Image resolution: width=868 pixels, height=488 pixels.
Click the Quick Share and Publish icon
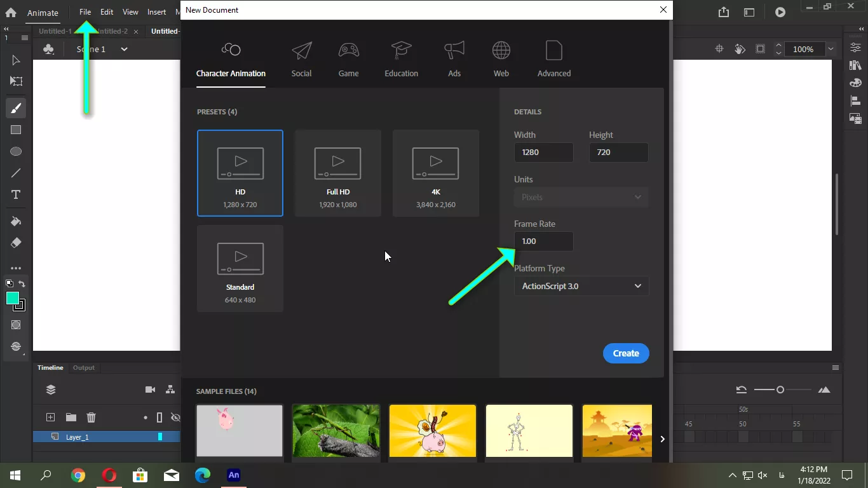pyautogui.click(x=724, y=12)
